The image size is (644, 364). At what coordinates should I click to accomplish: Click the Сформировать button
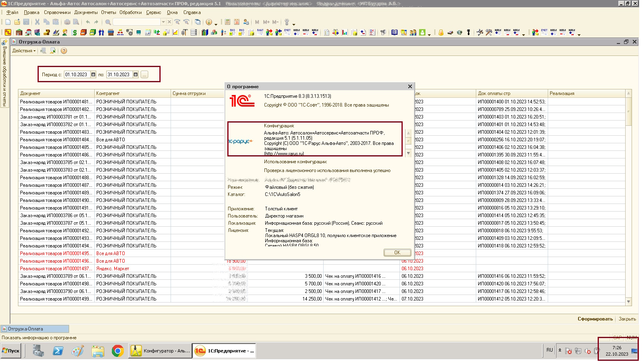click(595, 319)
